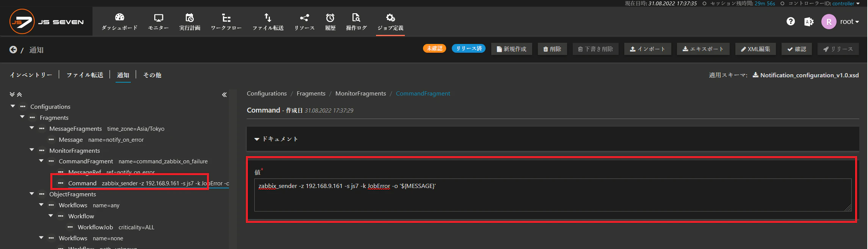The height and width of the screenshot is (249, 868).
Task: Click the エクスポート button
Action: tap(703, 49)
